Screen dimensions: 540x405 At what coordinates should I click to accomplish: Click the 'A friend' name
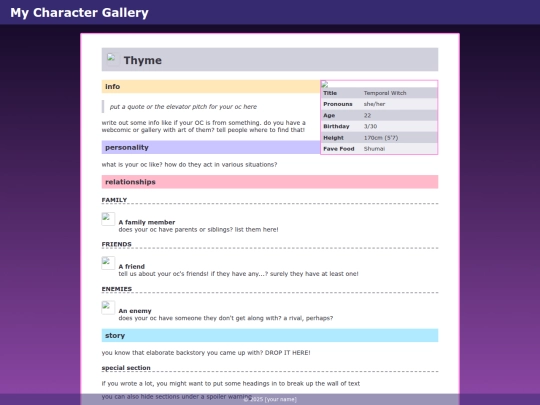pyautogui.click(x=132, y=267)
